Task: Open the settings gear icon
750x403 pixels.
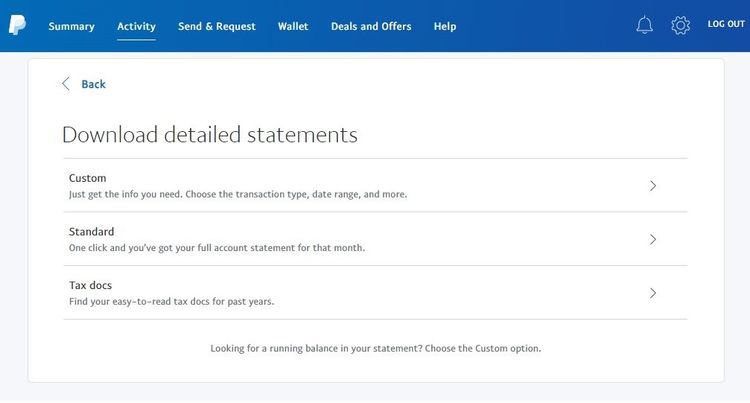Action: [680, 25]
